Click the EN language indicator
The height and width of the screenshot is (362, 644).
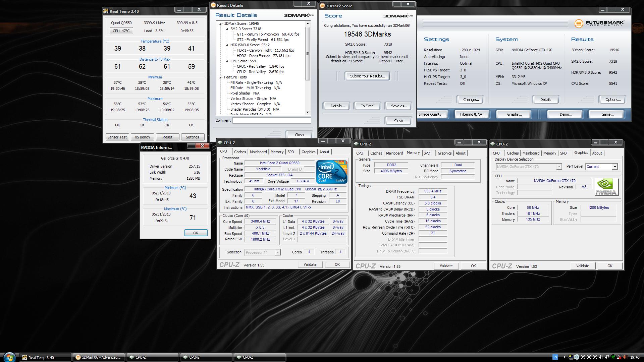pos(555,357)
